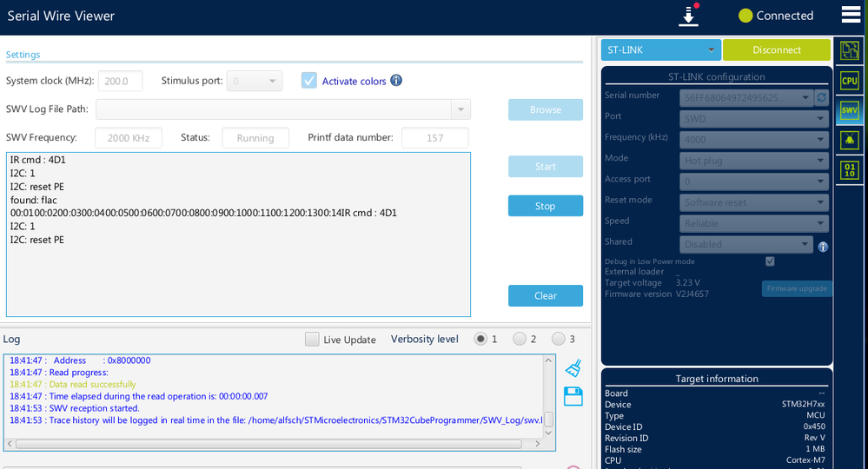Click the System clock (MHz) field
This screenshot has height=469, width=868.
[120, 81]
